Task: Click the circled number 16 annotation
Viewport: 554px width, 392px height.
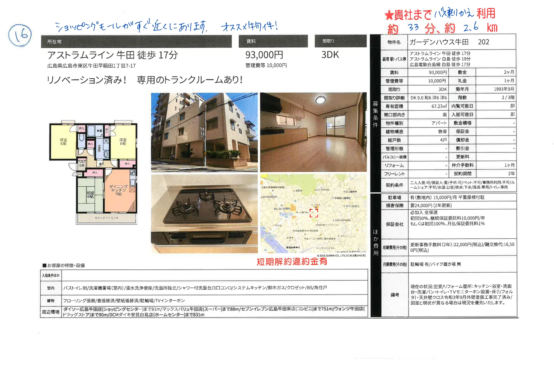Action: pos(20,35)
